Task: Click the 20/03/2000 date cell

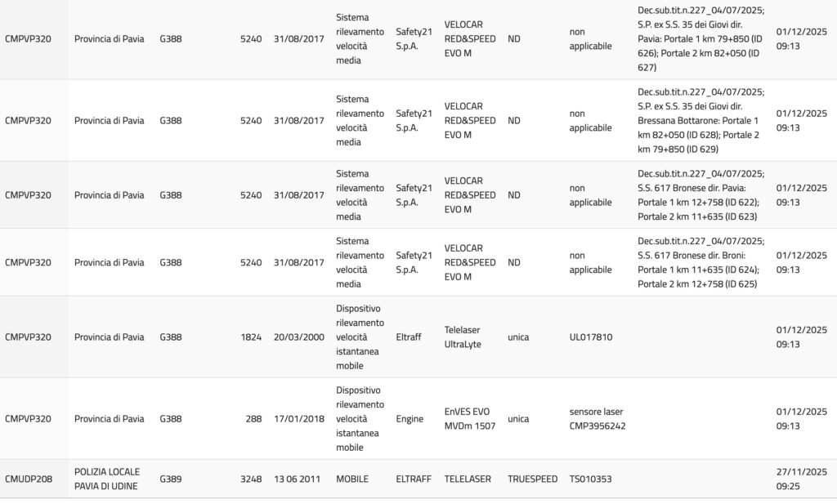Action: (x=298, y=337)
